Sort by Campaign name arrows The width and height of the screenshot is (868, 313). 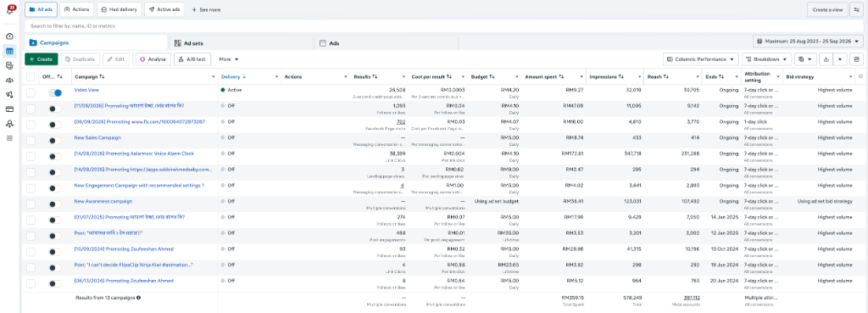[x=103, y=76]
